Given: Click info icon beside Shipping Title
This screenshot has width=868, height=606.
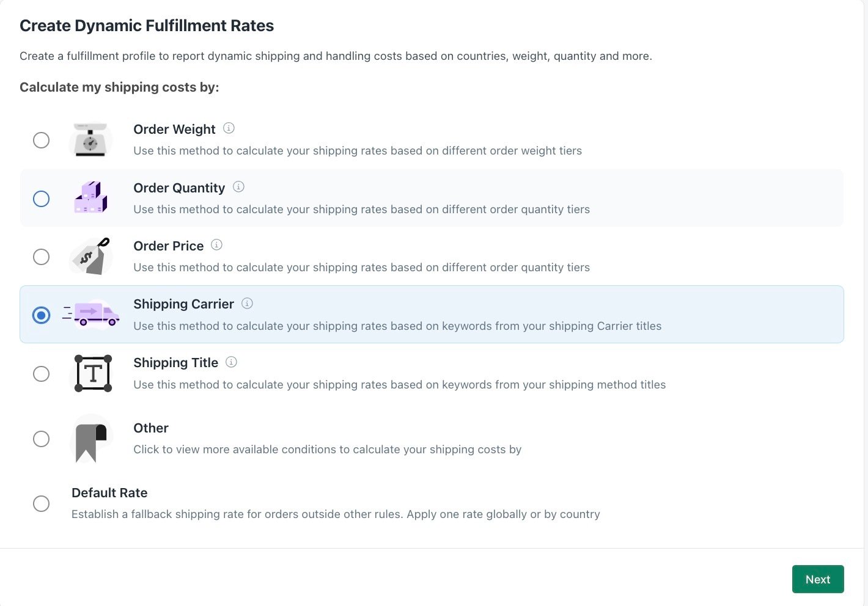Looking at the screenshot, I should (x=231, y=362).
